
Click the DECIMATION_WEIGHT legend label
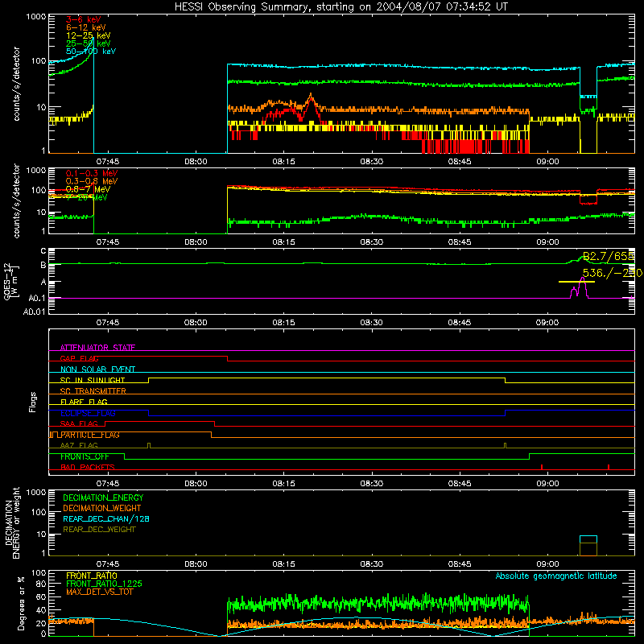coord(102,508)
